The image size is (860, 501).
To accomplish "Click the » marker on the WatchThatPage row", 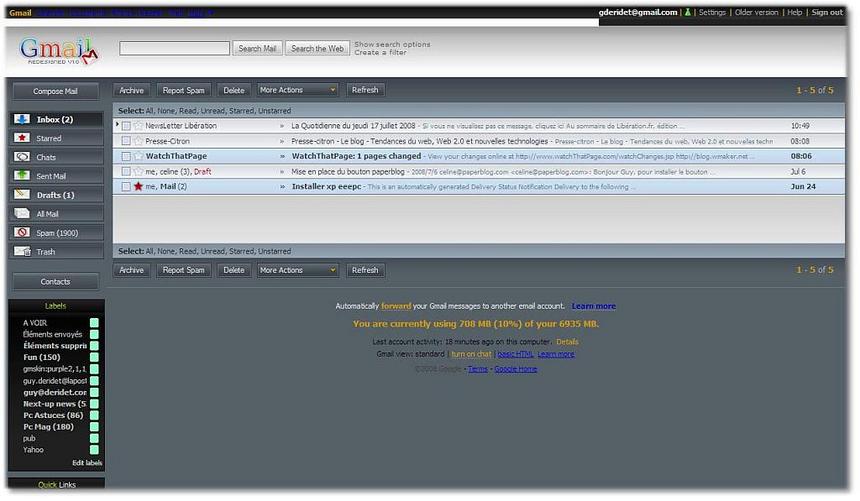I will 282,156.
